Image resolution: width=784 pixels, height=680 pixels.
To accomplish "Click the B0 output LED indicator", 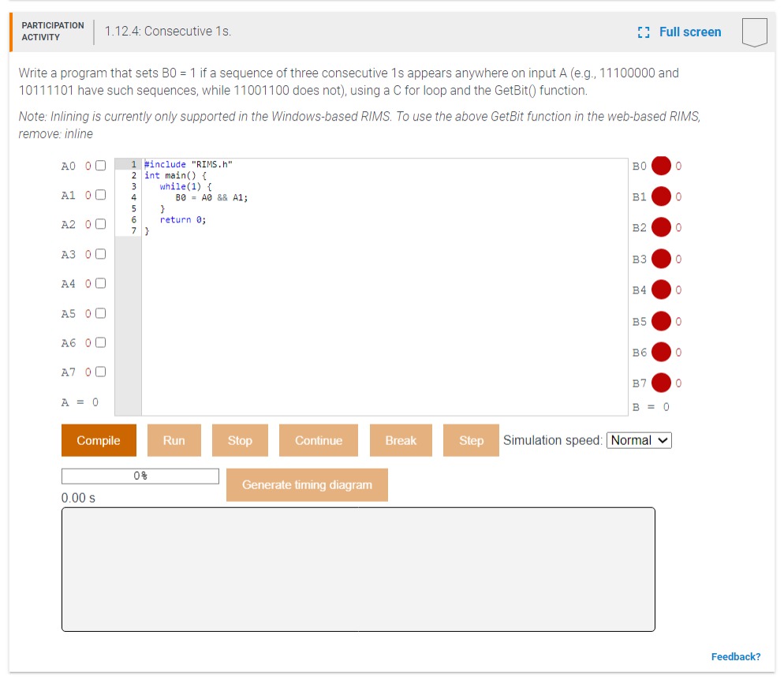I will [662, 166].
